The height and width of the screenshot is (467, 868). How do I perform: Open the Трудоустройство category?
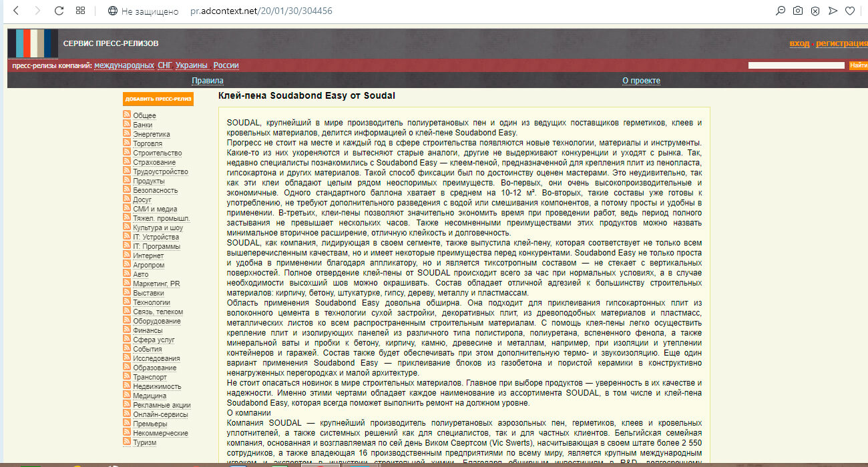point(160,171)
